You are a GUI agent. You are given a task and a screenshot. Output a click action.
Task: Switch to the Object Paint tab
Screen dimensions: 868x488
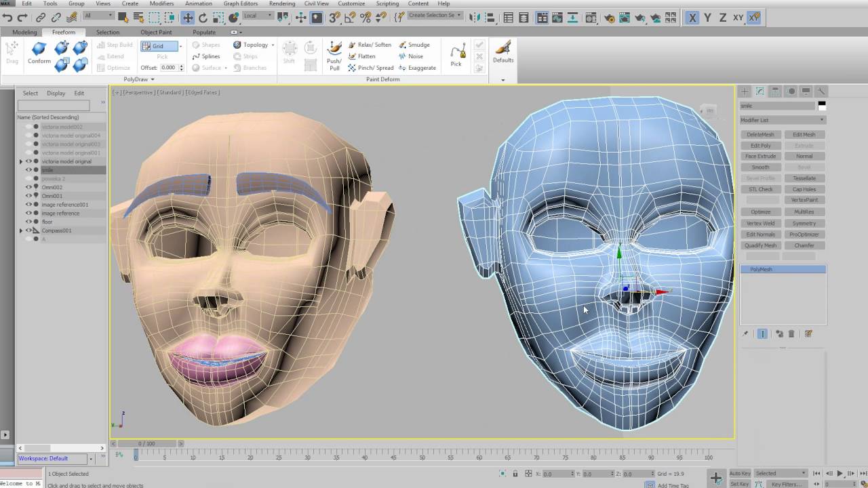(x=156, y=32)
